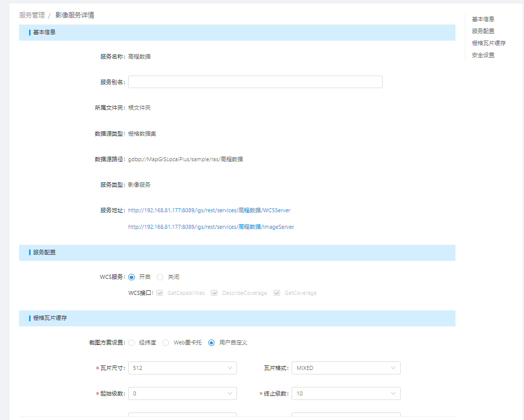Screen dimensions: 524x420
Task: Jump to 栅格瓦片缓存 anchor in side navigation
Action: pos(488,43)
